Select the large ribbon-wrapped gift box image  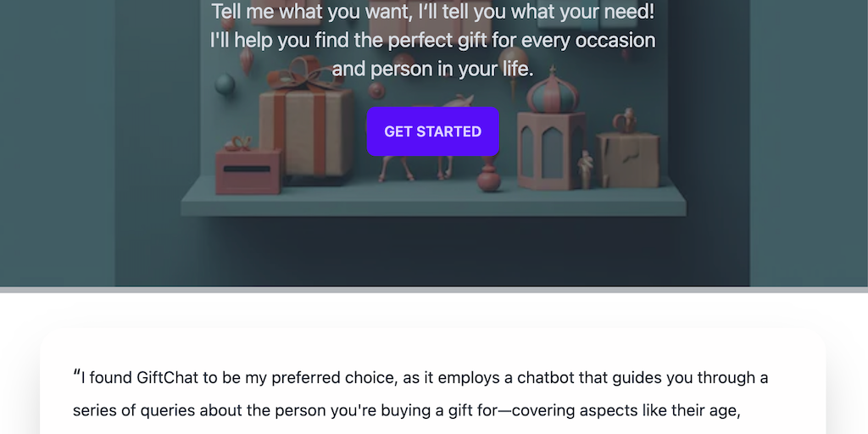(x=306, y=125)
